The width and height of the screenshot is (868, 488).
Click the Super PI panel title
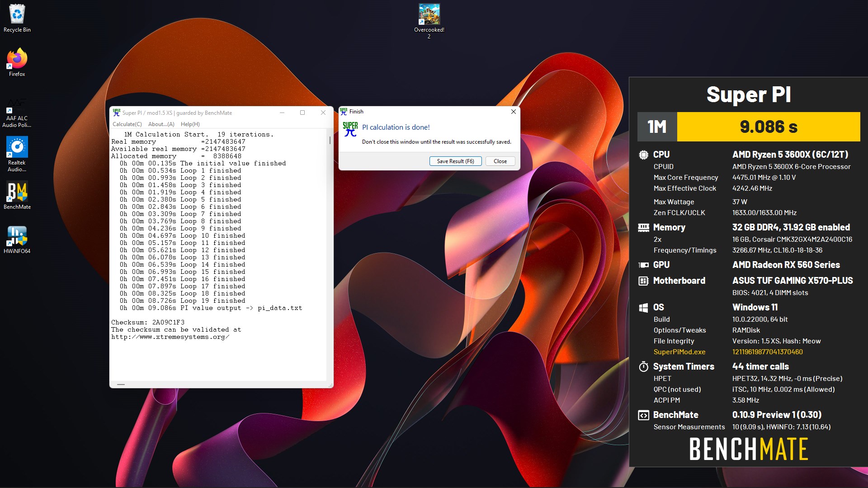749,95
